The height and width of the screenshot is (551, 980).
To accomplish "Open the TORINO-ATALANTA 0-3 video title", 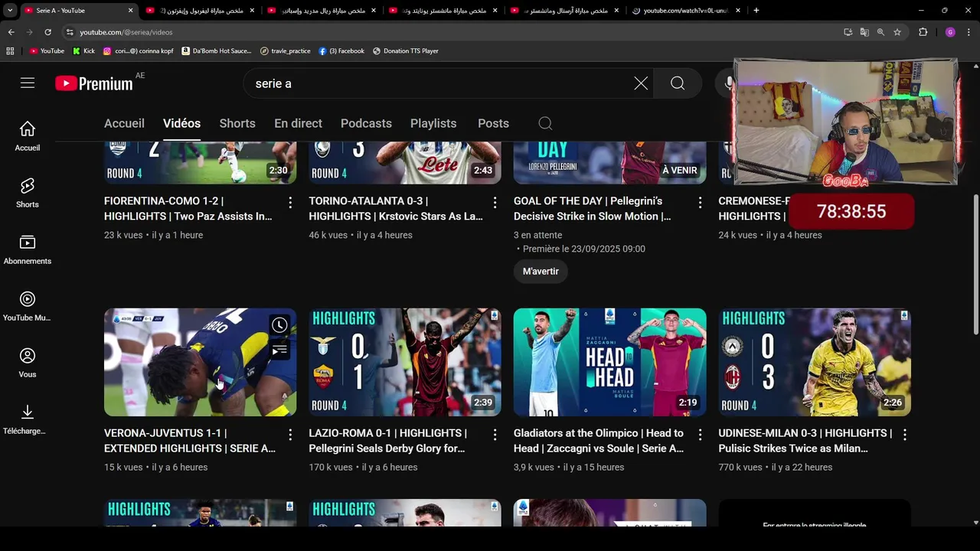I will (x=396, y=209).
